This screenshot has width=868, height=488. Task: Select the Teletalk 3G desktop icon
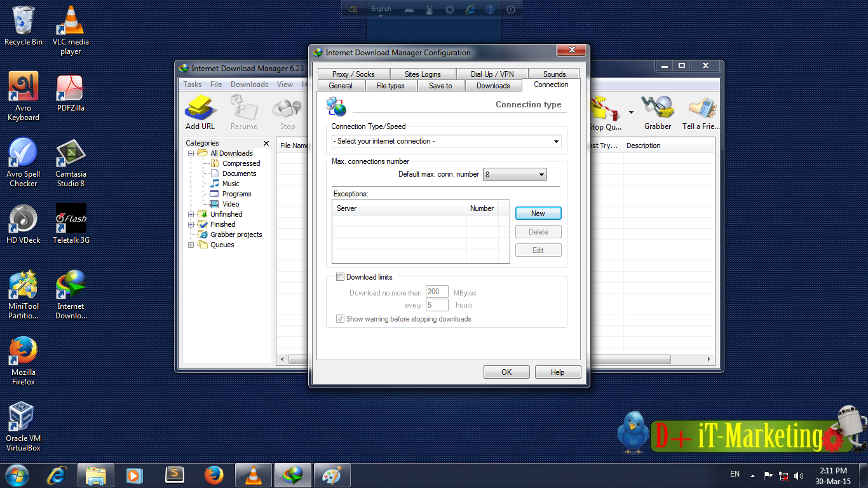[x=71, y=224]
